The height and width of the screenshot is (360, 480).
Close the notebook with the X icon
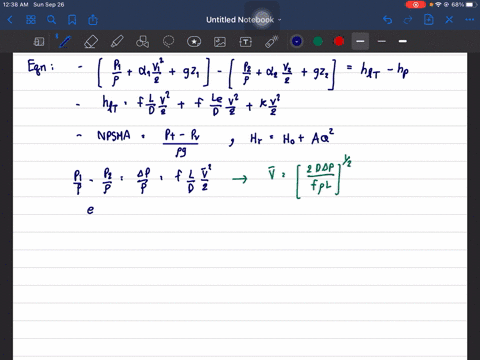click(x=449, y=20)
